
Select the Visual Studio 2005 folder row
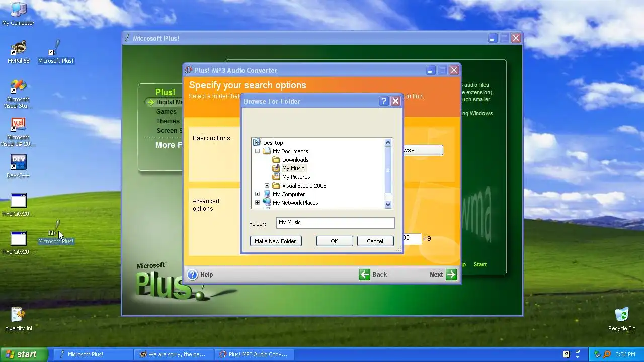tap(299, 186)
